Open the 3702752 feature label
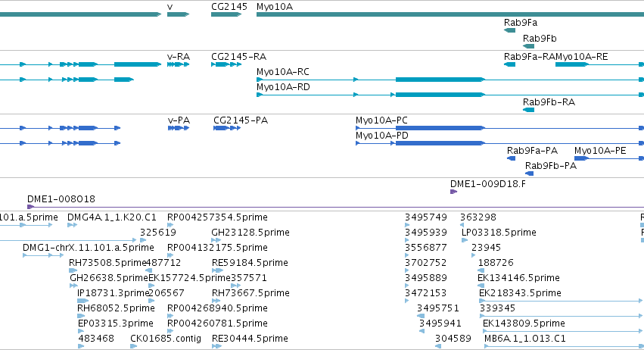 426,263
